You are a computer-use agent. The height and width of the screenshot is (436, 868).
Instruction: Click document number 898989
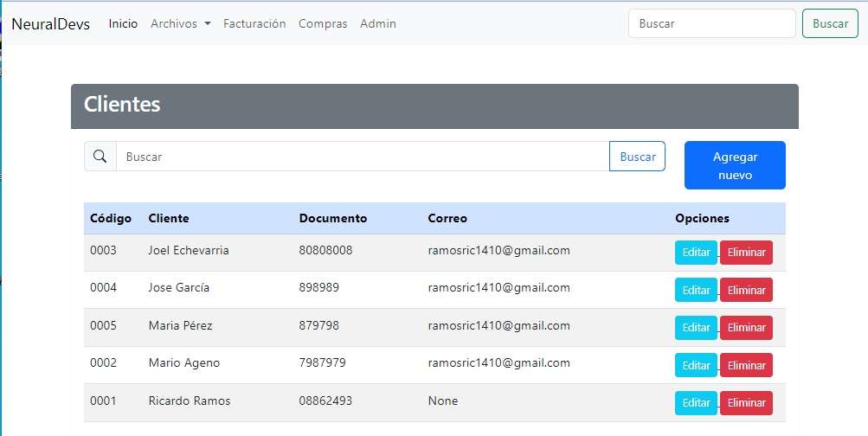click(318, 288)
